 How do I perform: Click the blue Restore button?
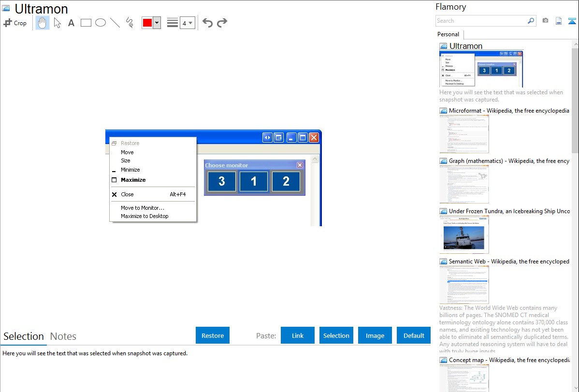[213, 335]
